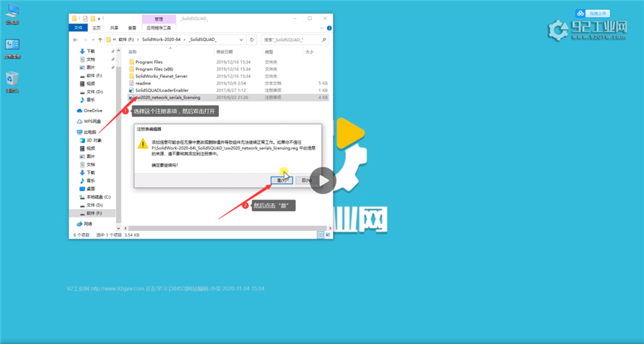Select the Program Files (x86) folder
Image resolution: width=644 pixels, height=344 pixels.
click(154, 69)
